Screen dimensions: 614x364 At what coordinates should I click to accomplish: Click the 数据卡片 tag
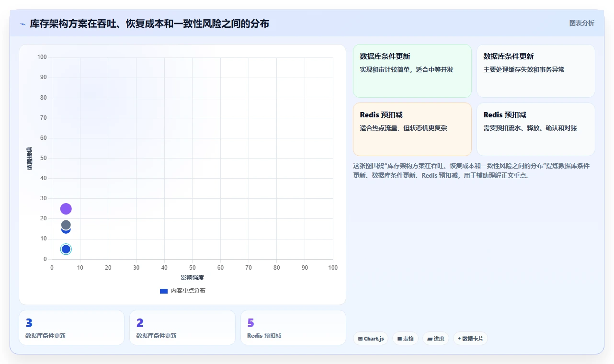pyautogui.click(x=470, y=339)
